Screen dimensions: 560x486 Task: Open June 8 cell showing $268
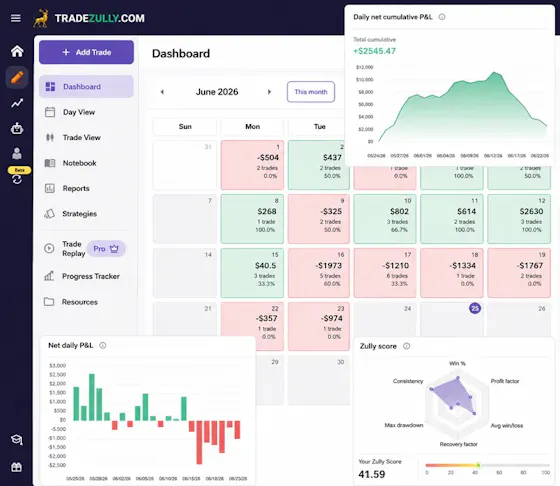pyautogui.click(x=252, y=219)
